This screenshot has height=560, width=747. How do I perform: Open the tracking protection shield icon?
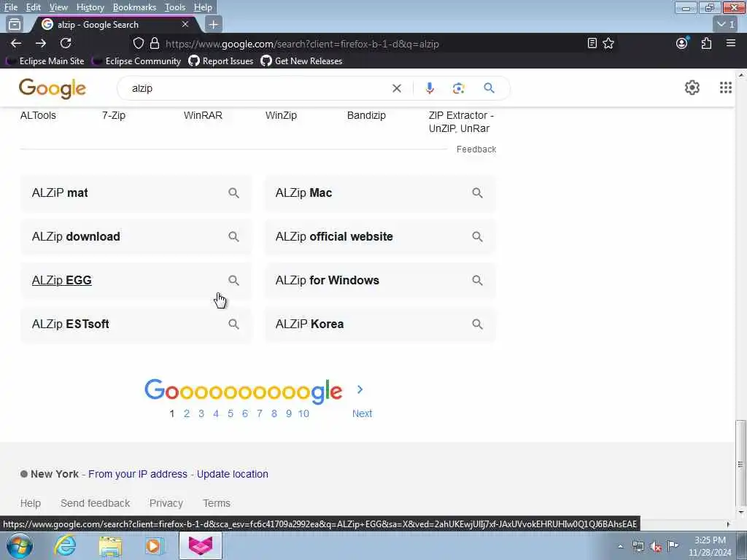[138, 43]
